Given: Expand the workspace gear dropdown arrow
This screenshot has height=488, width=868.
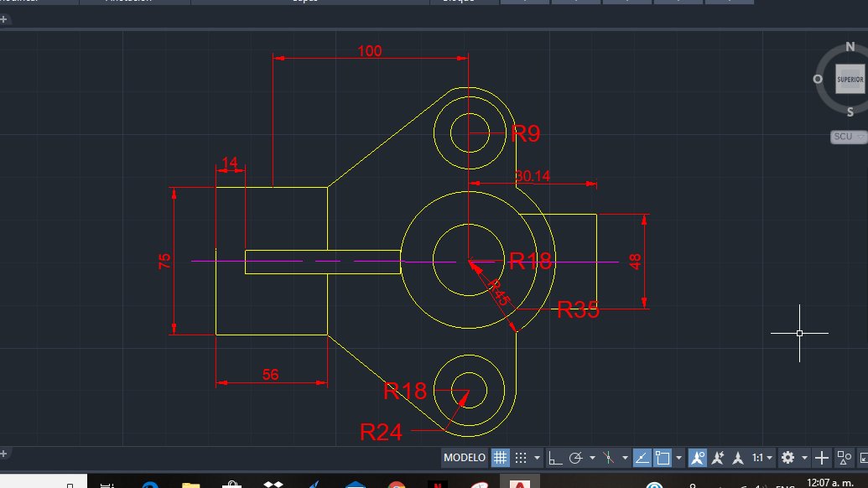Looking at the screenshot, I should point(804,458).
